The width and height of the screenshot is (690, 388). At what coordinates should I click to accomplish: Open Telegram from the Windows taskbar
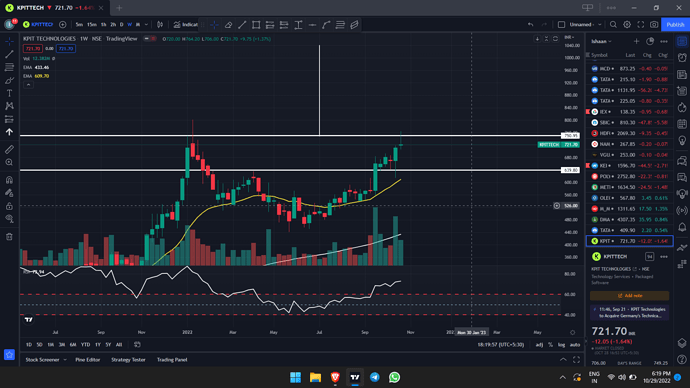(x=374, y=377)
